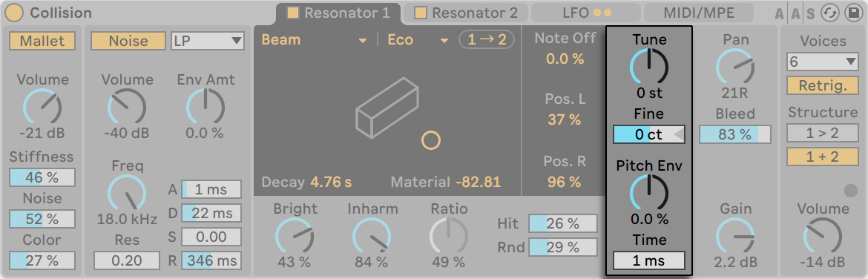This screenshot has height=279, width=868.
Task: Click the Mallet Stiffness 46 % slider
Action: 42,177
